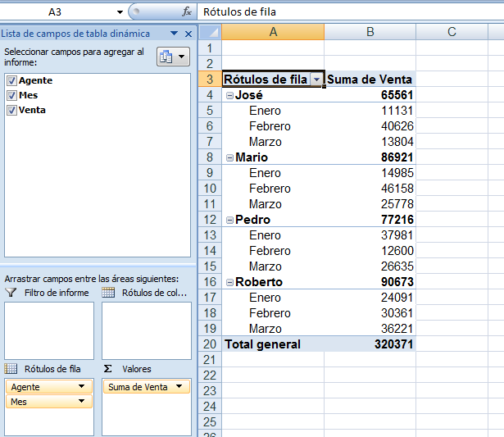Select row 12 header

pyautogui.click(x=210, y=220)
